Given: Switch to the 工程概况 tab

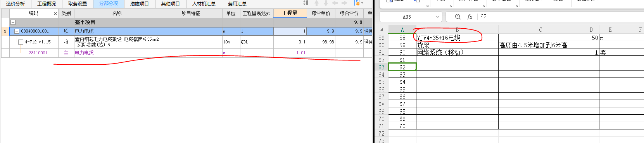Looking at the screenshot, I should pos(47,4).
